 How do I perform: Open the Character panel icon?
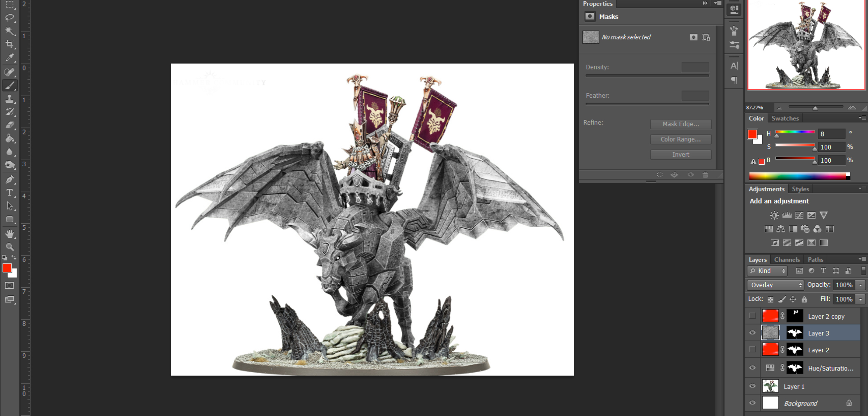coord(734,66)
